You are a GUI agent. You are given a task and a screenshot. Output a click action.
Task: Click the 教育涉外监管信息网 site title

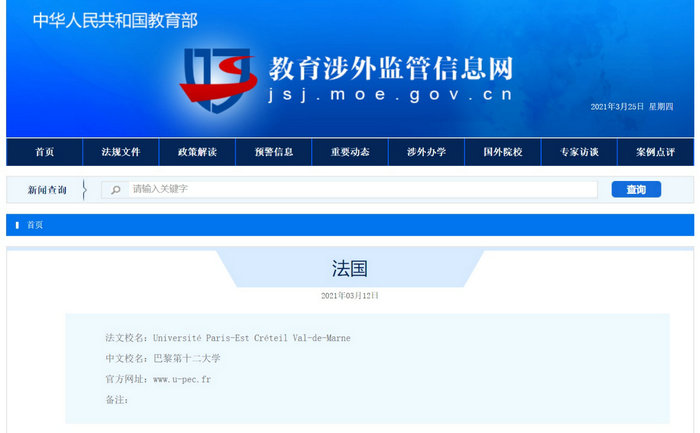391,68
